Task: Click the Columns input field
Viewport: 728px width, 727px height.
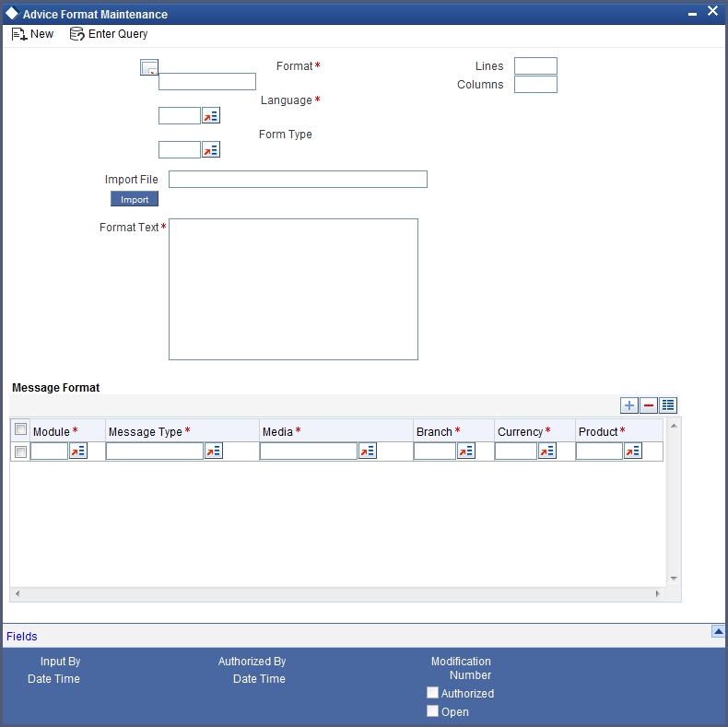Action: click(x=535, y=85)
